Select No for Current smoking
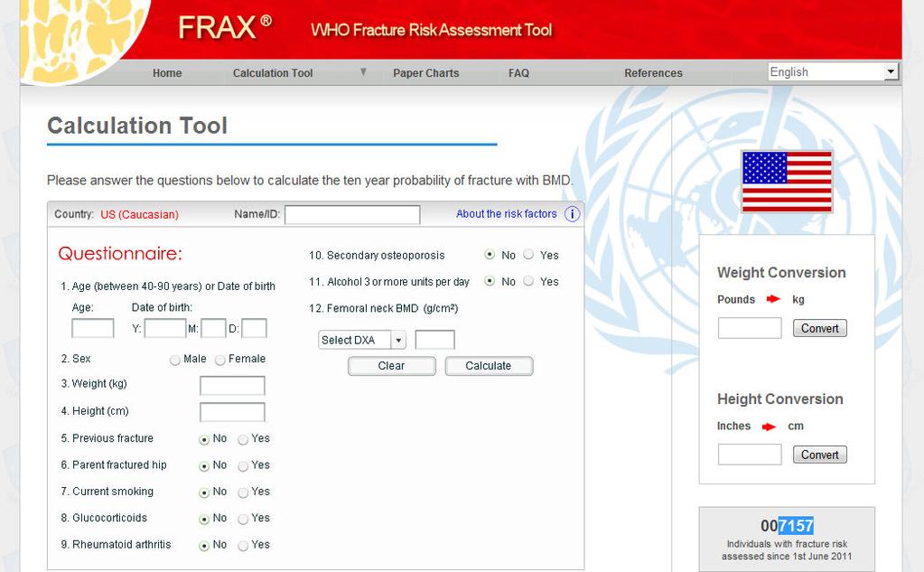Image resolution: width=924 pixels, height=572 pixels. click(x=204, y=492)
